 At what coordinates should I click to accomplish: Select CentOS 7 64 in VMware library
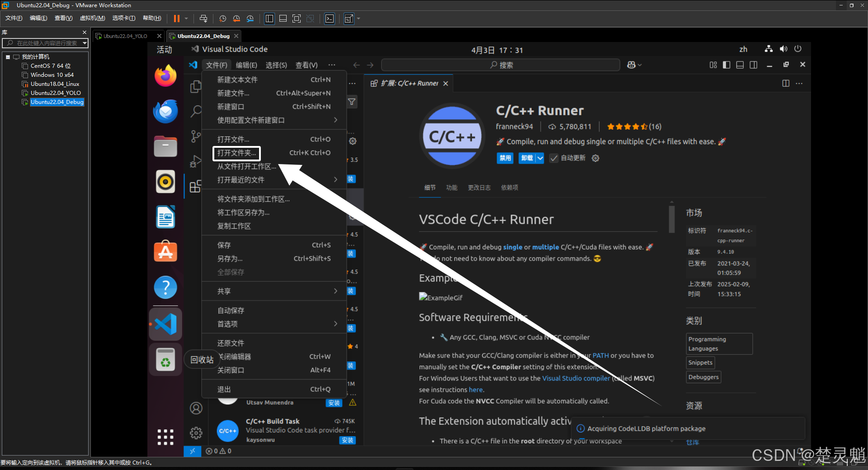point(50,66)
